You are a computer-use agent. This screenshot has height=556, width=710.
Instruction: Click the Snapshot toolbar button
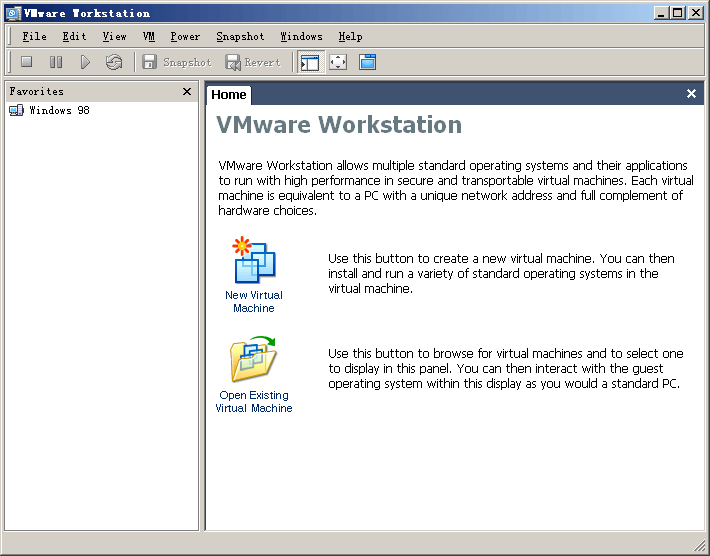pos(177,62)
